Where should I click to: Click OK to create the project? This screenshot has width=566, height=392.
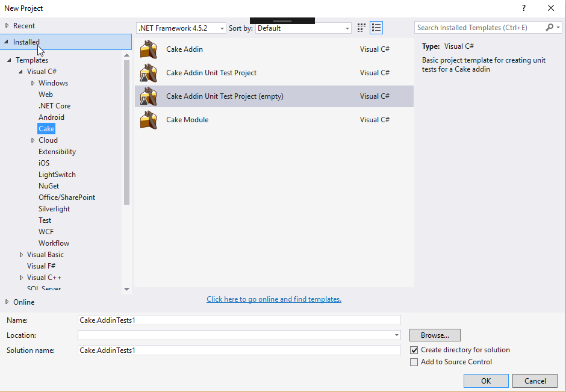point(486,381)
